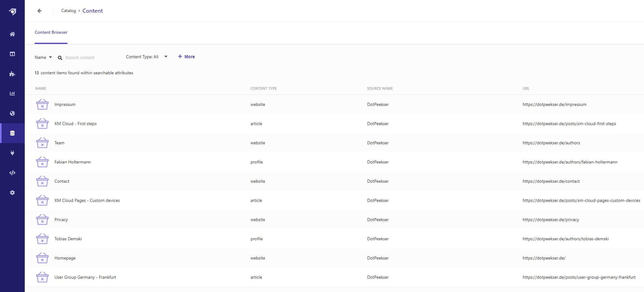The image size is (644, 292).
Task: Open the Widgets puzzle sidebar icon
Action: click(x=12, y=74)
